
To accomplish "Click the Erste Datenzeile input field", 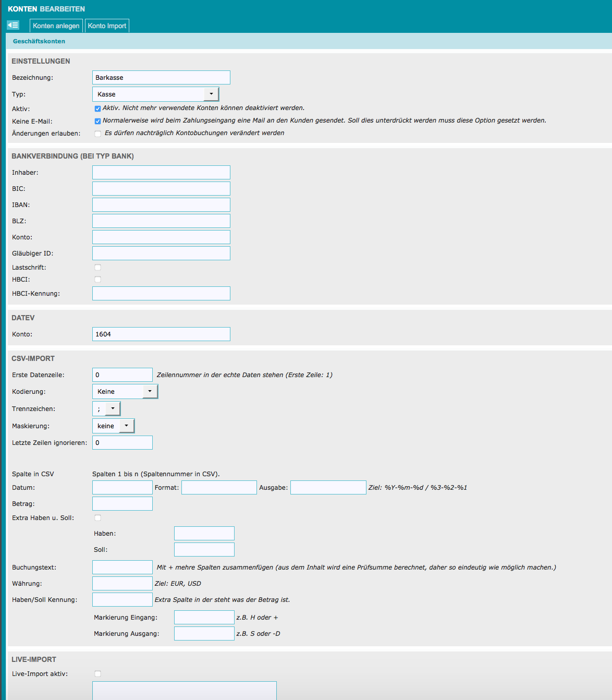I will (123, 375).
